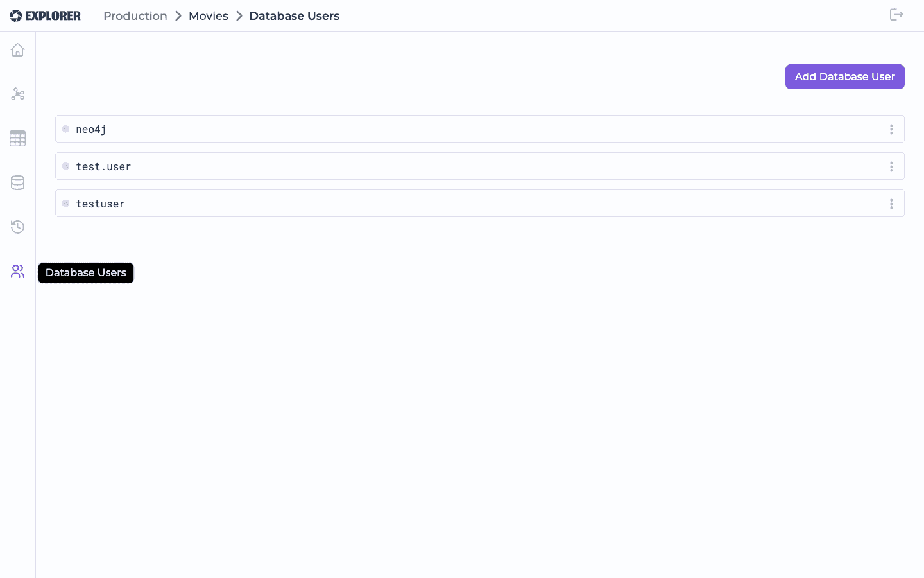Open the database stack sidebar icon
Screen dimensions: 924x578
(x=17, y=183)
